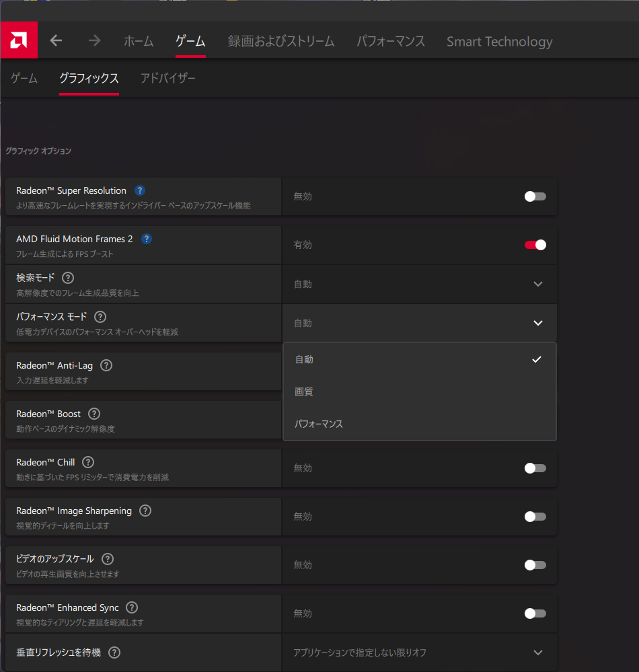This screenshot has height=672, width=639.
Task: Click the Radeon Anti-Lag label
Action: [54, 365]
